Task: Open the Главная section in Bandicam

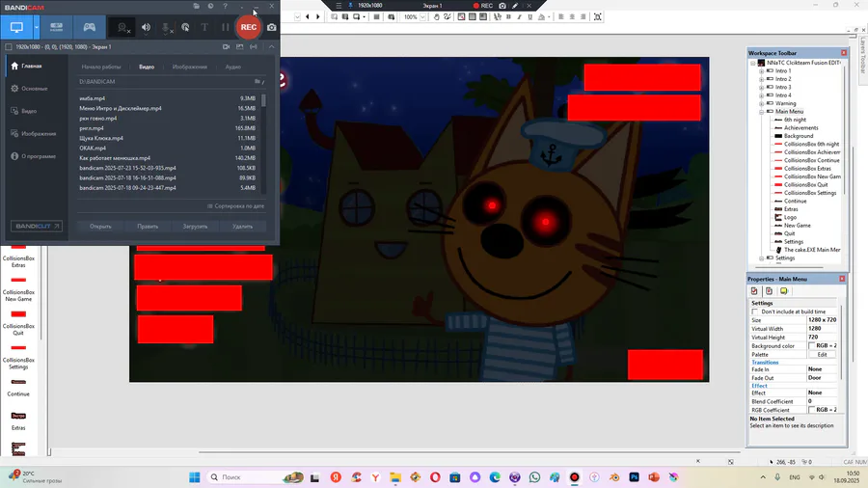Action: [33, 66]
